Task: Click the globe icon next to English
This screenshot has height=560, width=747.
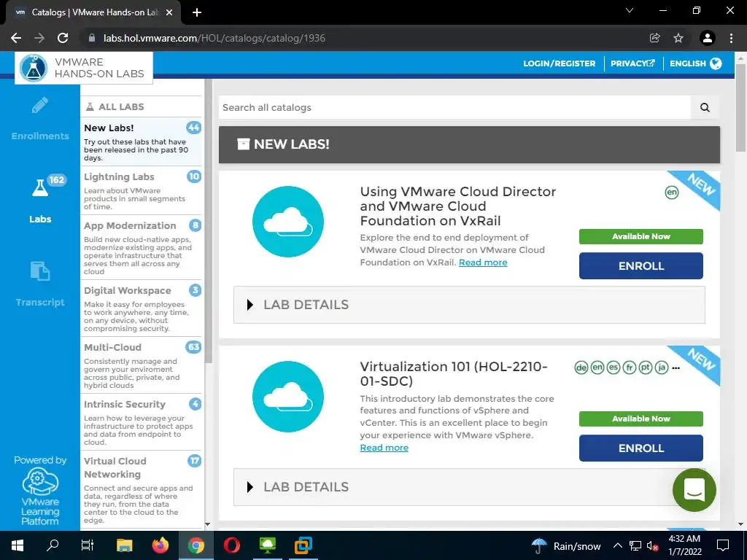Action: (716, 63)
